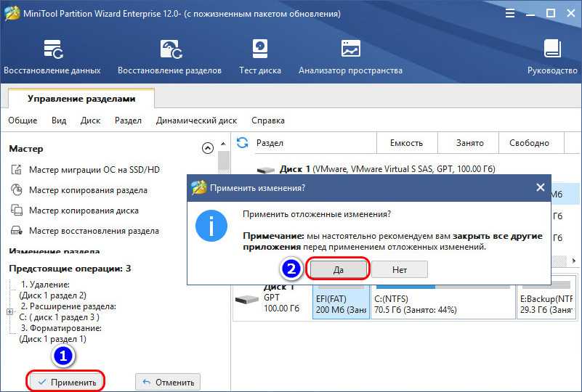Launch the partition copy wizard (Мастер копирования раздела)
This screenshot has width=582, height=392.
point(88,190)
